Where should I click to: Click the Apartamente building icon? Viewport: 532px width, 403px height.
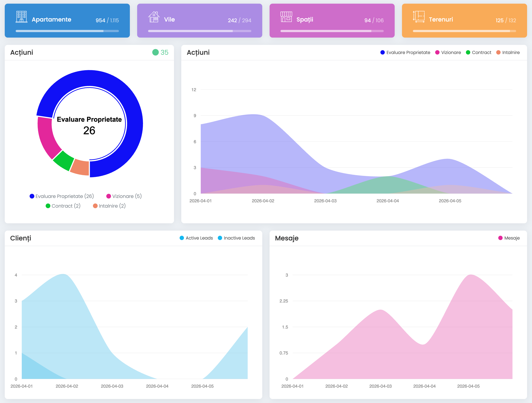(21, 17)
